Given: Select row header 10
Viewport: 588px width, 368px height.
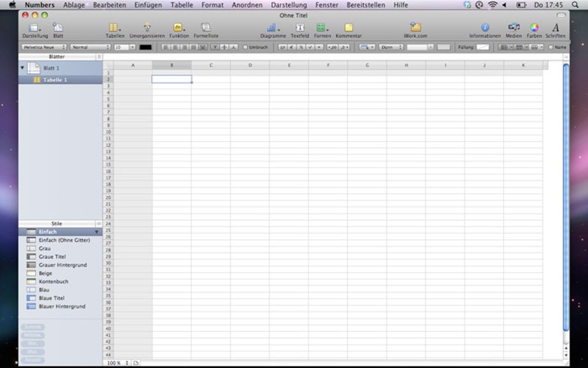Looking at the screenshot, I should tap(108, 132).
